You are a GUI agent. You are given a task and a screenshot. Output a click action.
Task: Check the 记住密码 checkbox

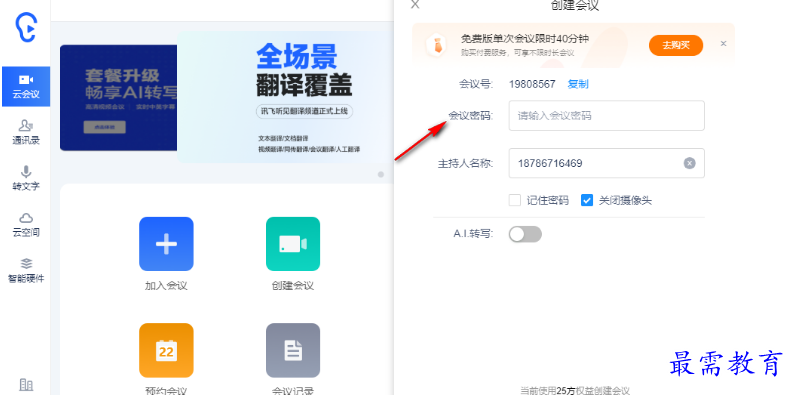pos(515,200)
